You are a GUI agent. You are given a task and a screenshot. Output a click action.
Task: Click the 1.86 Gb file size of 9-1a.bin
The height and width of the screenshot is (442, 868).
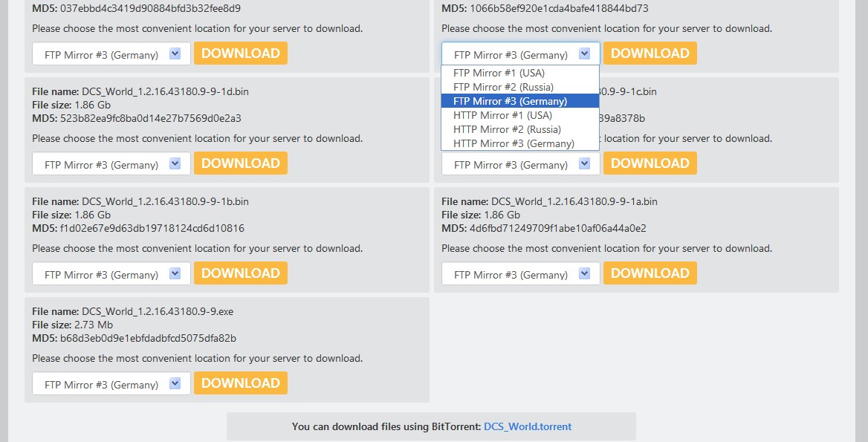coord(502,215)
